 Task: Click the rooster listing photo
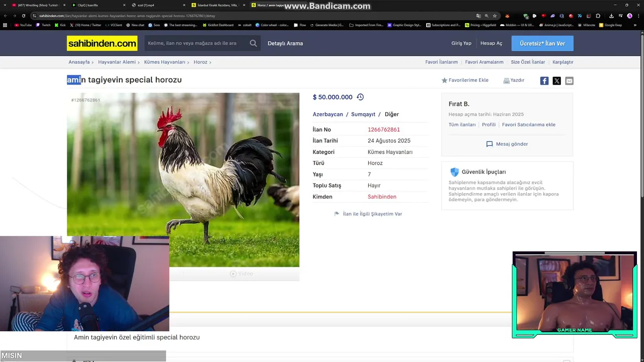(x=183, y=179)
